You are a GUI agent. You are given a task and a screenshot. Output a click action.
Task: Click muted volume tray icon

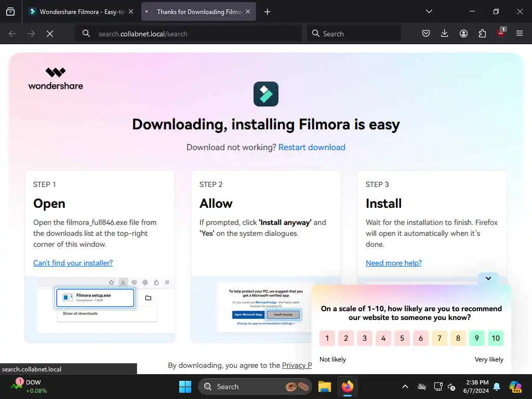[451, 387]
